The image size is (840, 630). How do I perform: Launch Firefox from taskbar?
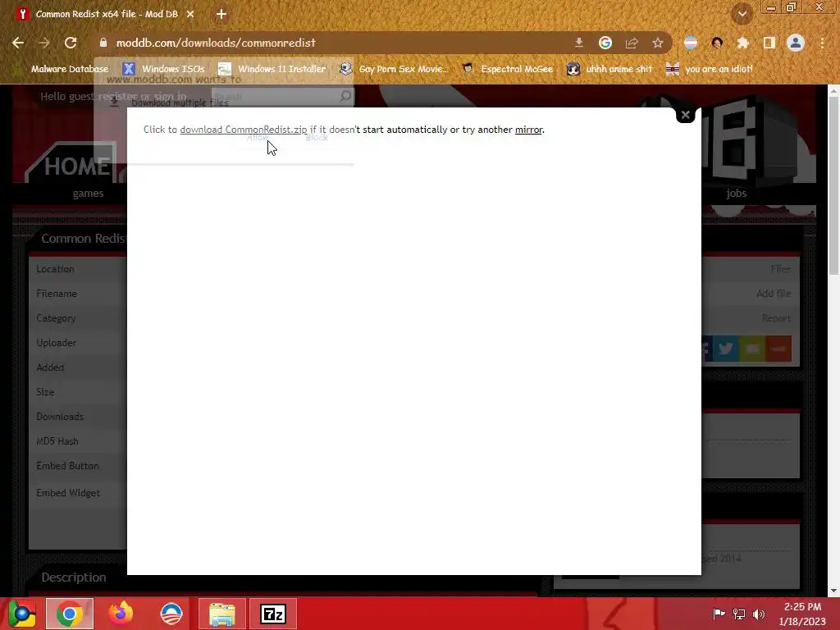[121, 614]
